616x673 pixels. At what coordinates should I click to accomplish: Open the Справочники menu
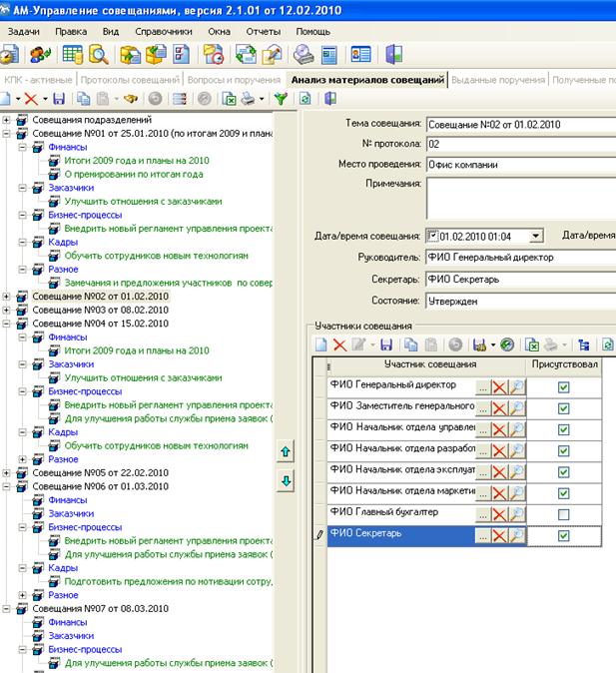[x=163, y=31]
